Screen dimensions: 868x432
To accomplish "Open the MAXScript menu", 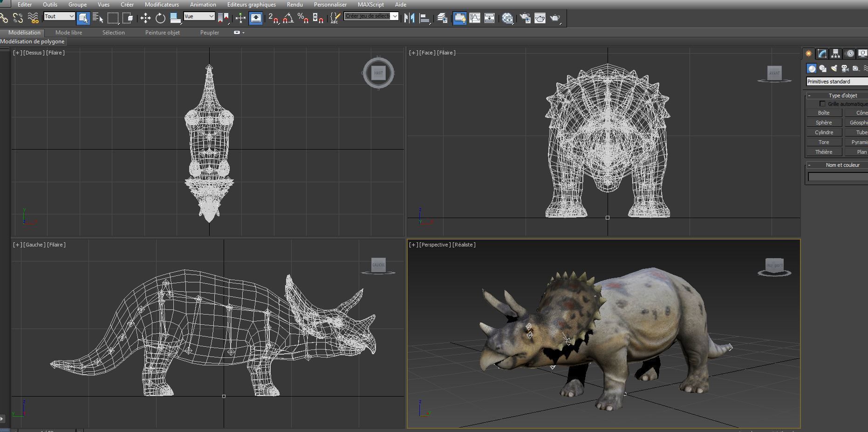I will 371,4.
